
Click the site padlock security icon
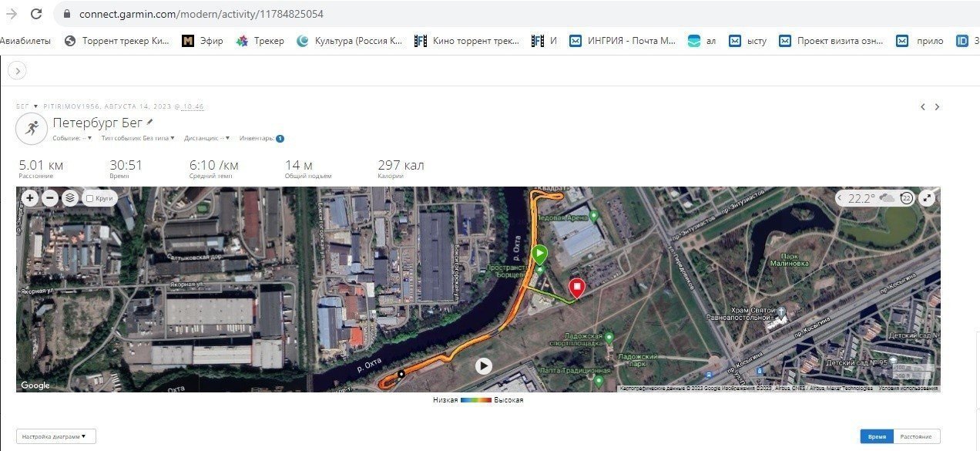coord(67,14)
